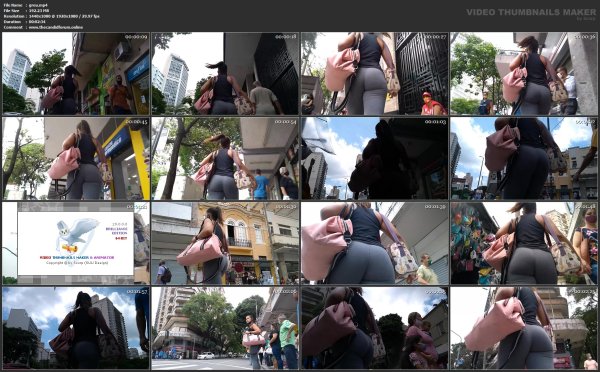The height and width of the screenshot is (372, 600).
Task: Select the yellow building thumbnail stamped 00:01:30
Action: coord(225,243)
